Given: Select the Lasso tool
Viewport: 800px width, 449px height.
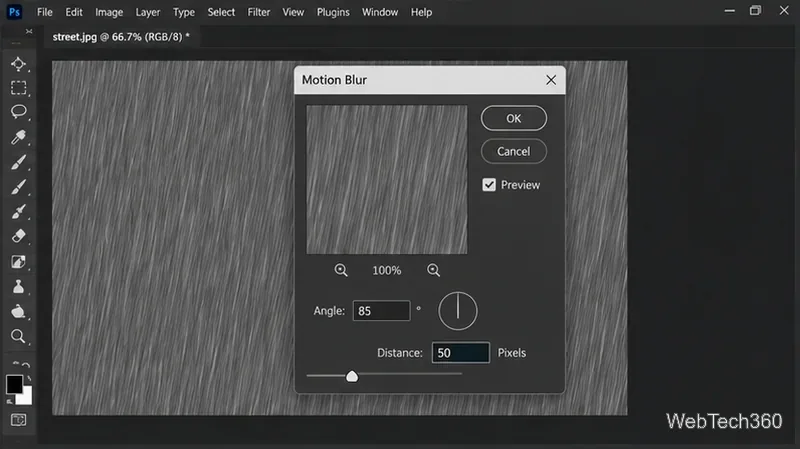Looking at the screenshot, I should [x=18, y=112].
